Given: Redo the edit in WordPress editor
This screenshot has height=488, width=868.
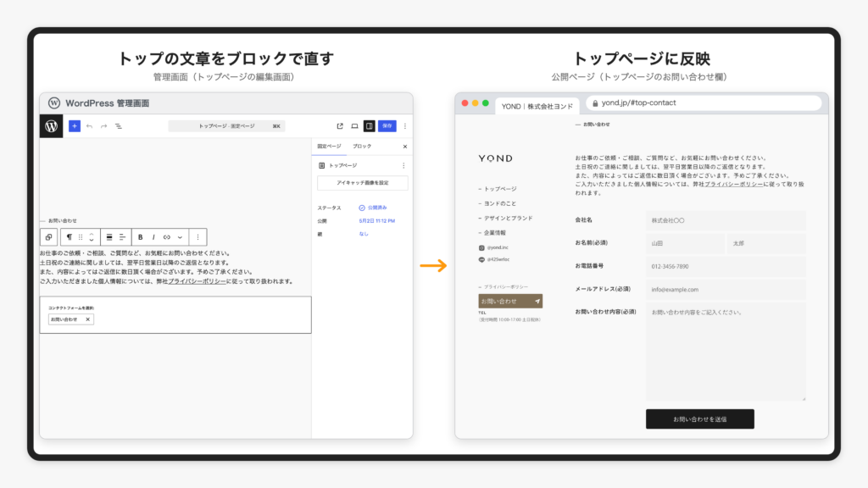Looking at the screenshot, I should coord(103,126).
